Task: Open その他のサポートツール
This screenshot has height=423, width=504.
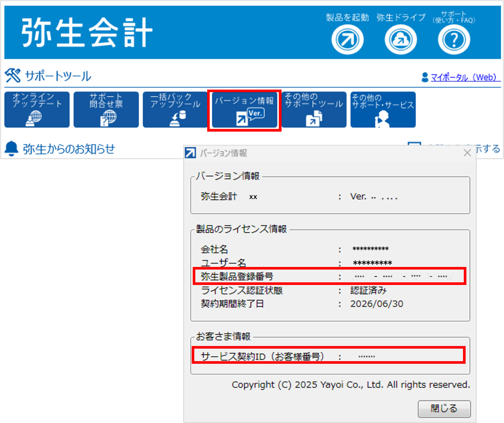Action: [x=314, y=110]
